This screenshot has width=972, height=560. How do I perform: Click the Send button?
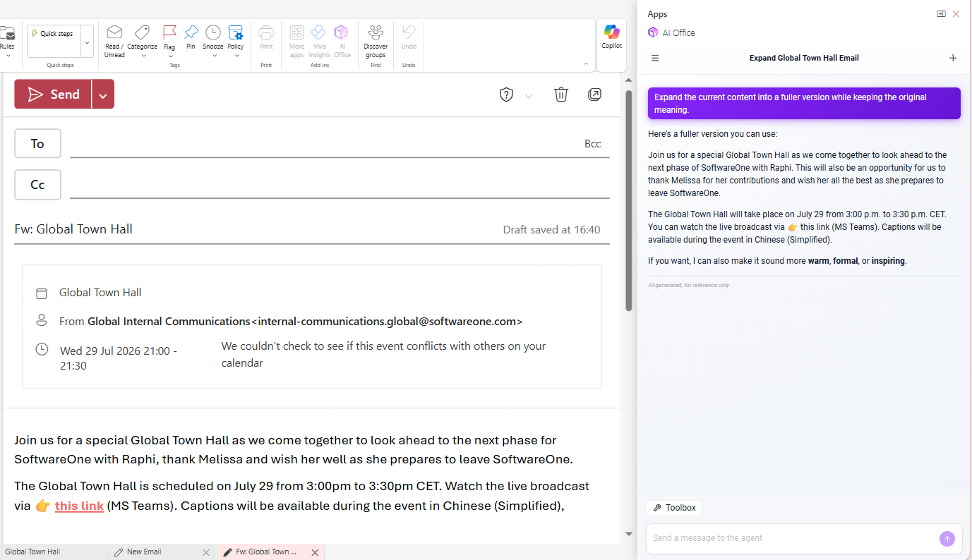pyautogui.click(x=53, y=95)
